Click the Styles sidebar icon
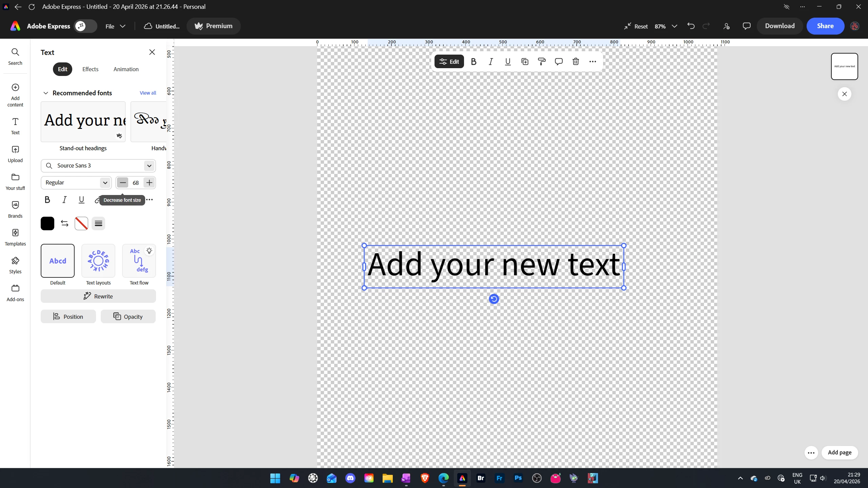The height and width of the screenshot is (488, 868). 15,265
